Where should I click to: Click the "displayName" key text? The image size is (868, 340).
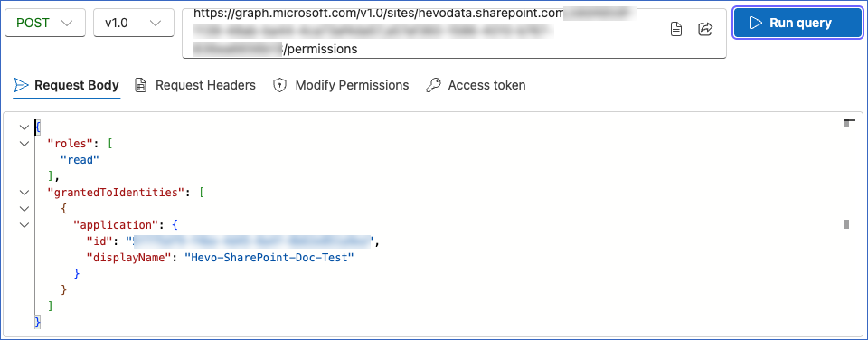127,258
